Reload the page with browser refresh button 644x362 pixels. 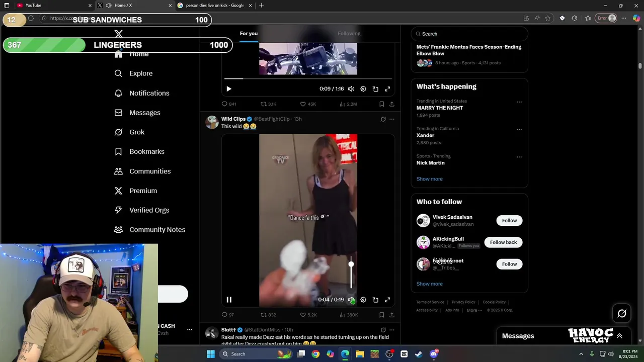tap(31, 18)
